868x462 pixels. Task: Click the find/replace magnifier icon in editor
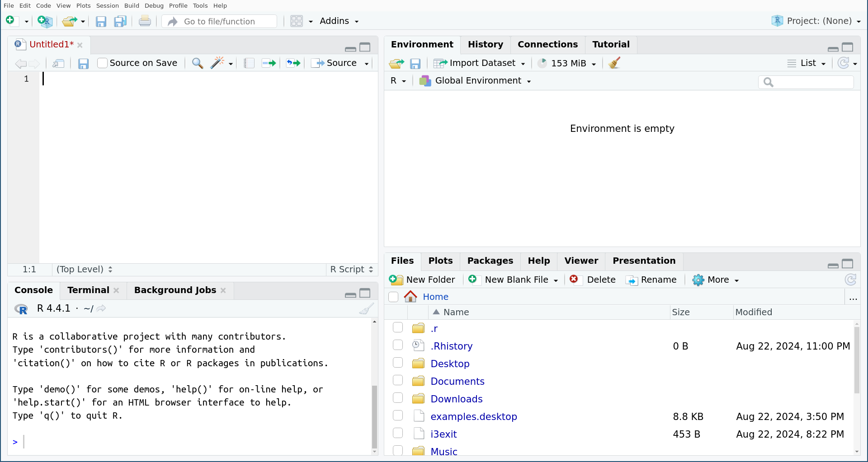pos(197,63)
